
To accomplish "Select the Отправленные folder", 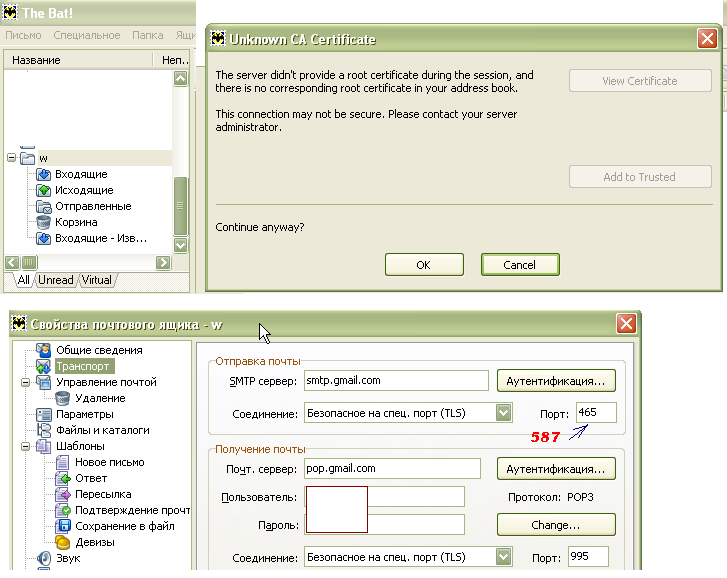I will (x=93, y=206).
